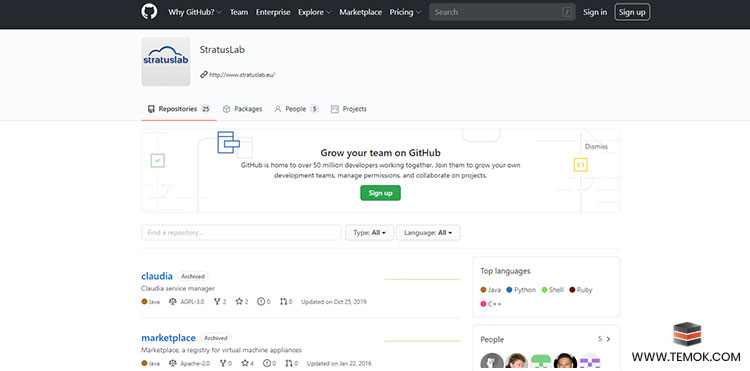This screenshot has width=750, height=371.
Task: Focus the Find a repository field
Action: 241,233
